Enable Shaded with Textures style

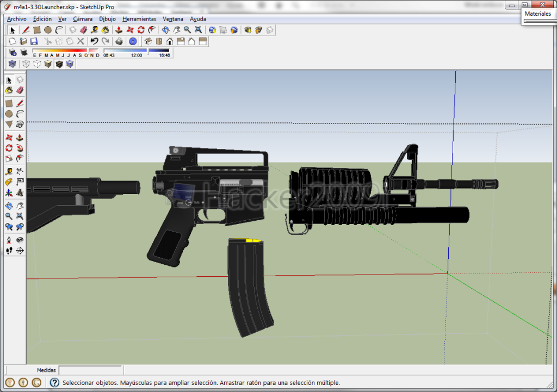(x=59, y=64)
